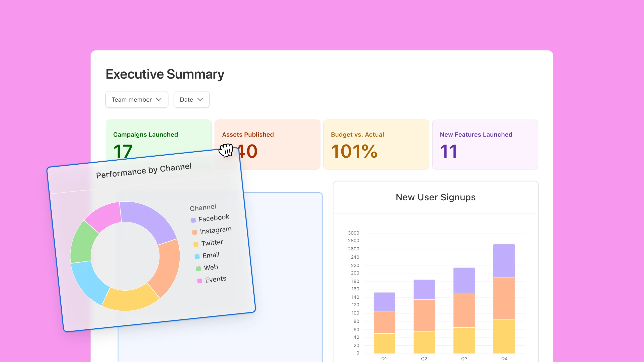This screenshot has height=362, width=644.
Task: Click the Performance by Channel header
Action: tap(144, 171)
